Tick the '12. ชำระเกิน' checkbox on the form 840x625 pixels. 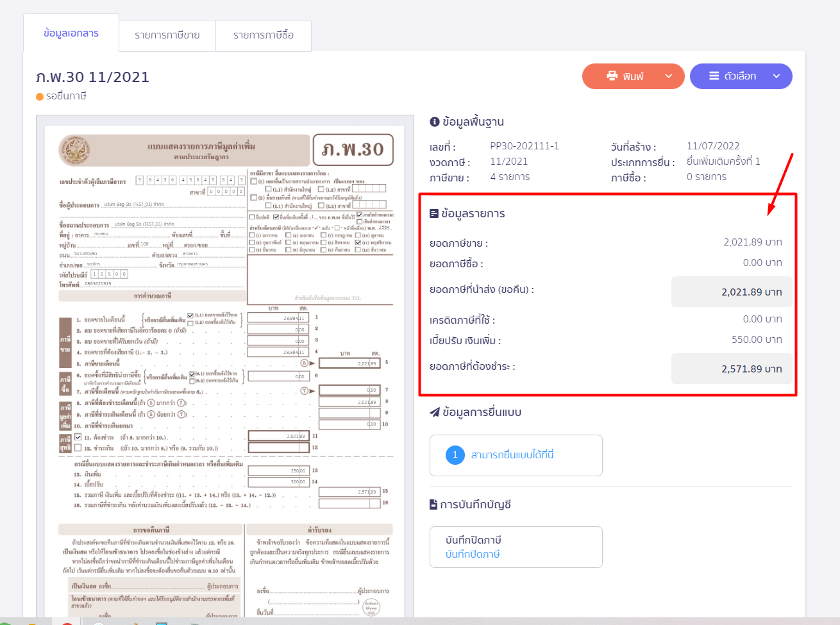tap(78, 448)
